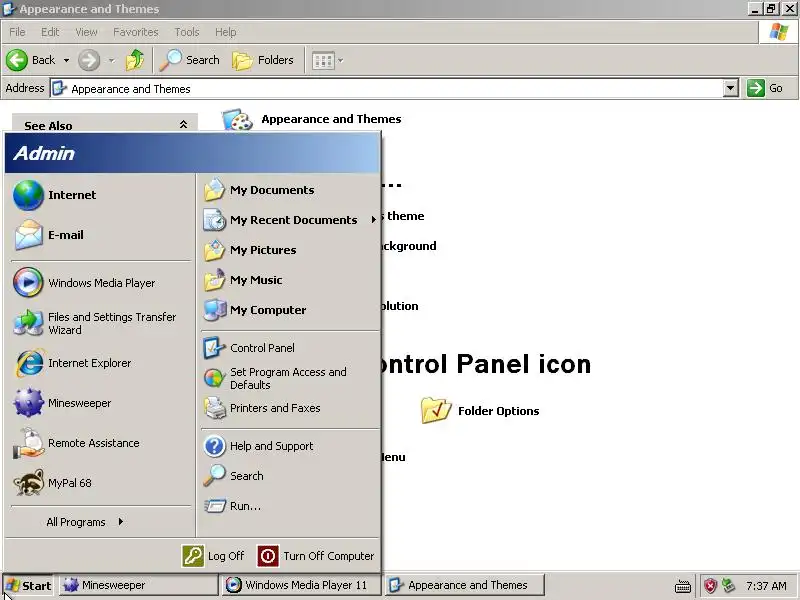The width and height of the screenshot is (800, 600).
Task: Open the View menu
Action: pos(86,32)
